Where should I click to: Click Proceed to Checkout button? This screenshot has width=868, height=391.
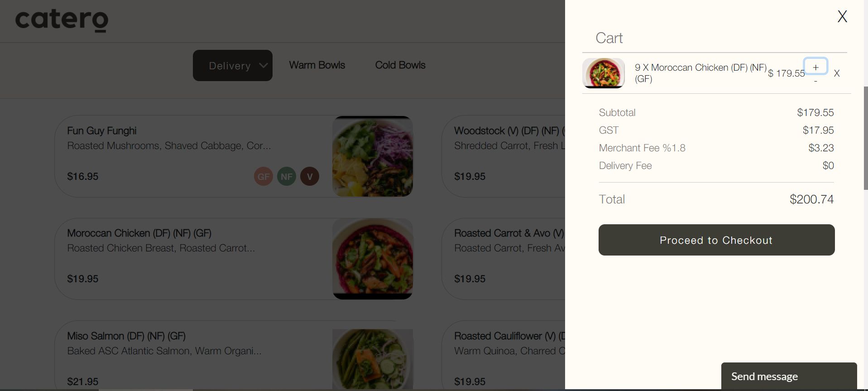click(x=716, y=240)
